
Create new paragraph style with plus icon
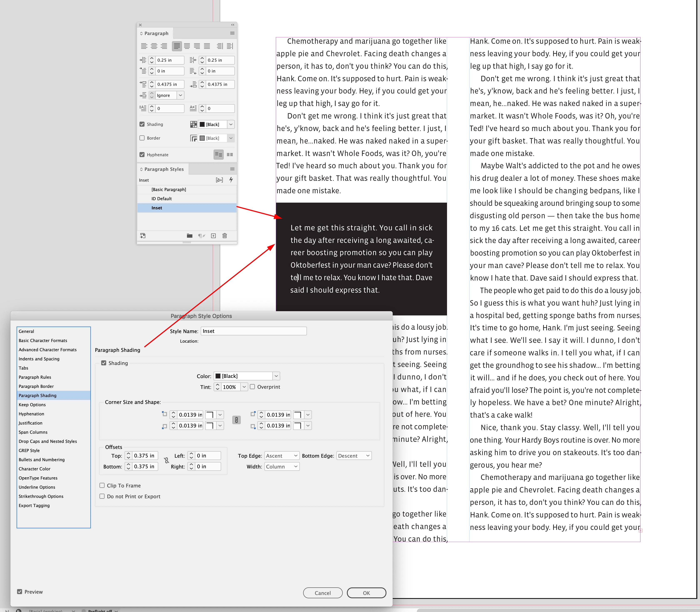point(213,236)
